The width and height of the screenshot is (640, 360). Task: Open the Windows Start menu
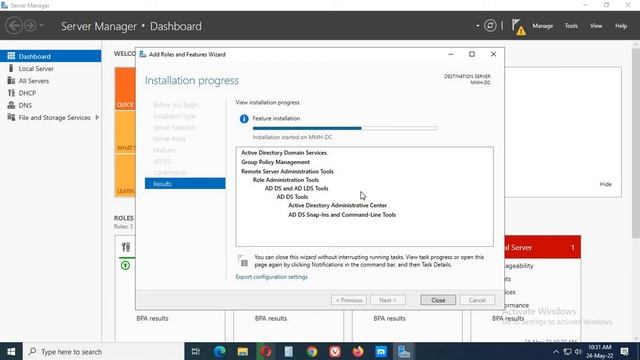(x=11, y=351)
